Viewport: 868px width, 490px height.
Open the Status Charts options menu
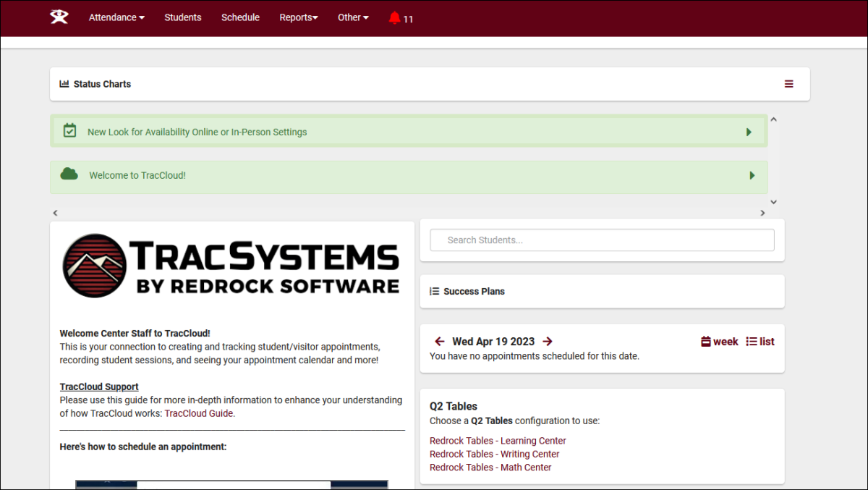[788, 83]
